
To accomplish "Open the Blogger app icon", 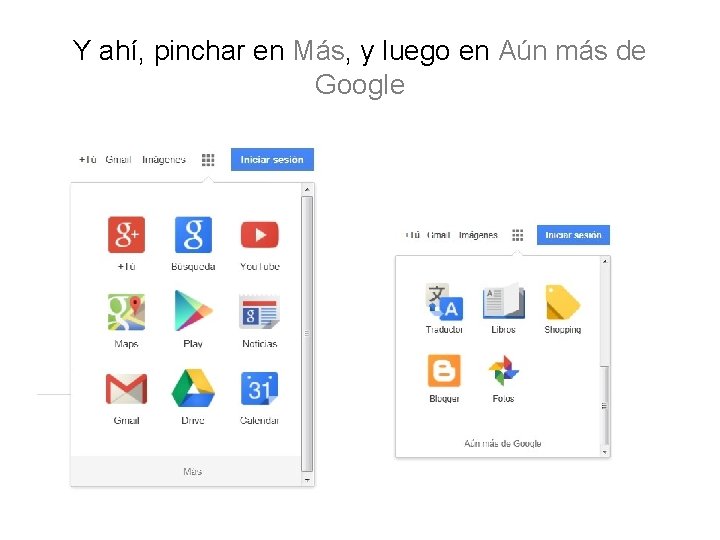I will click(x=444, y=371).
